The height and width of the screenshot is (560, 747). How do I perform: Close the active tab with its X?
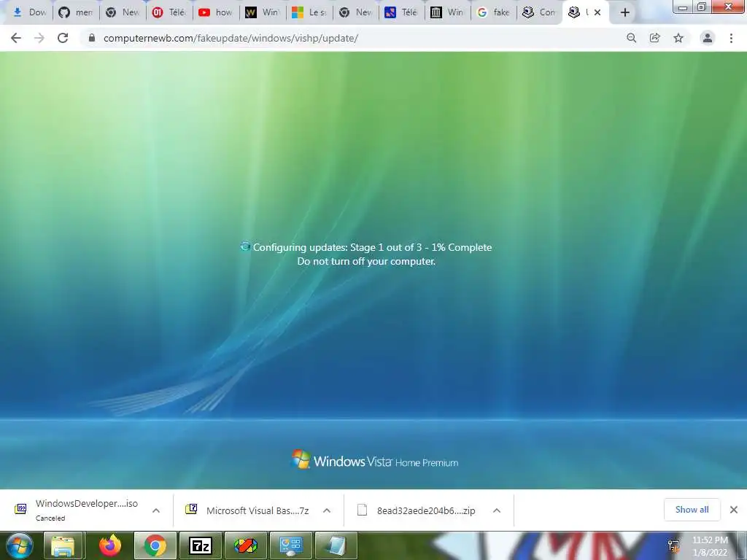click(x=597, y=13)
